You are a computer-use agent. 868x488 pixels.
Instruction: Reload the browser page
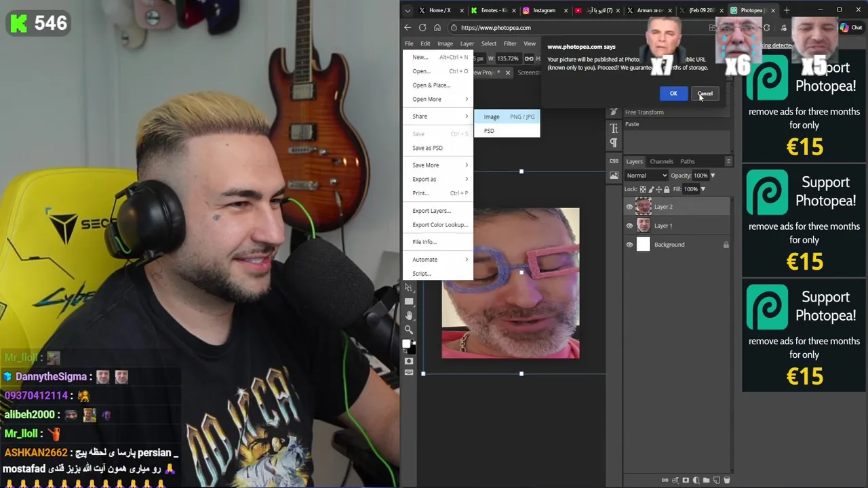pos(422,28)
